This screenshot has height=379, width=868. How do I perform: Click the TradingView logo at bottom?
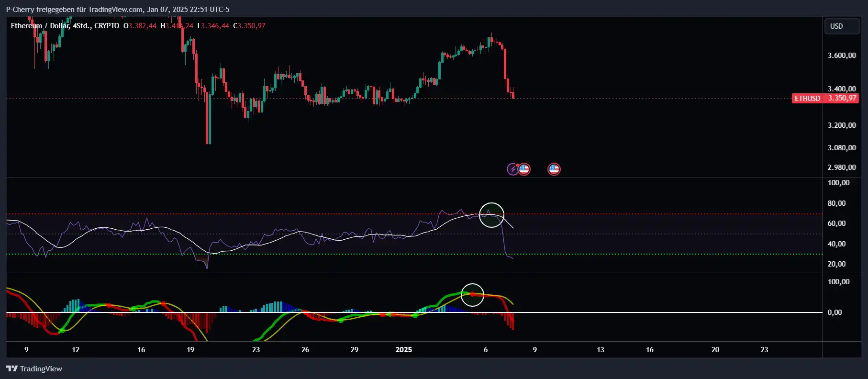pos(34,368)
